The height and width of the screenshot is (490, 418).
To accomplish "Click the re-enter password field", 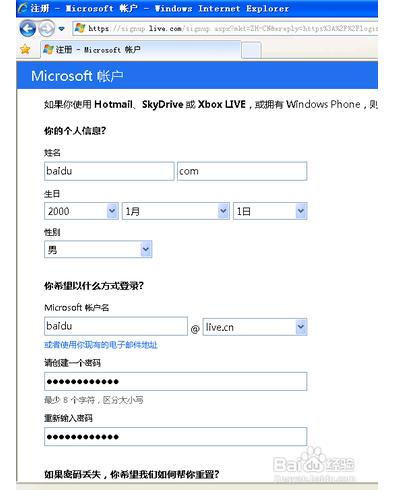I will (x=175, y=437).
